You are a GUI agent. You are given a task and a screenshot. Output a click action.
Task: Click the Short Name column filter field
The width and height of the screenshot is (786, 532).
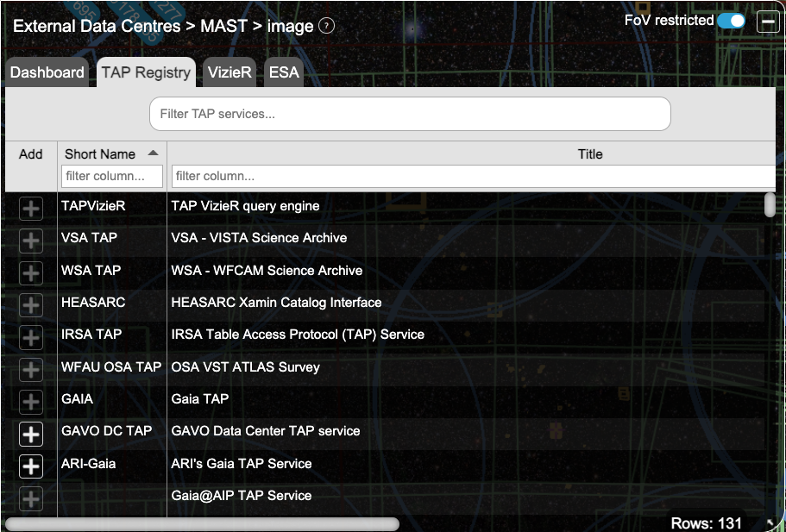112,177
